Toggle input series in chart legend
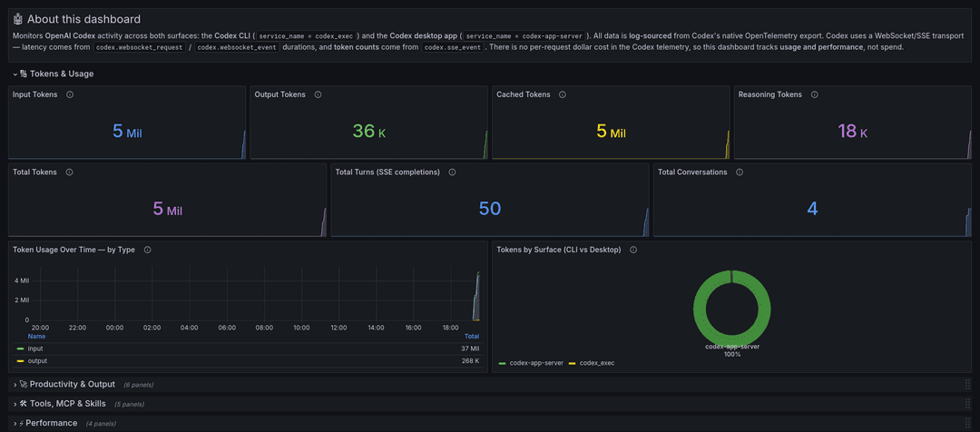Image resolution: width=980 pixels, height=432 pixels. pyautogui.click(x=35, y=349)
